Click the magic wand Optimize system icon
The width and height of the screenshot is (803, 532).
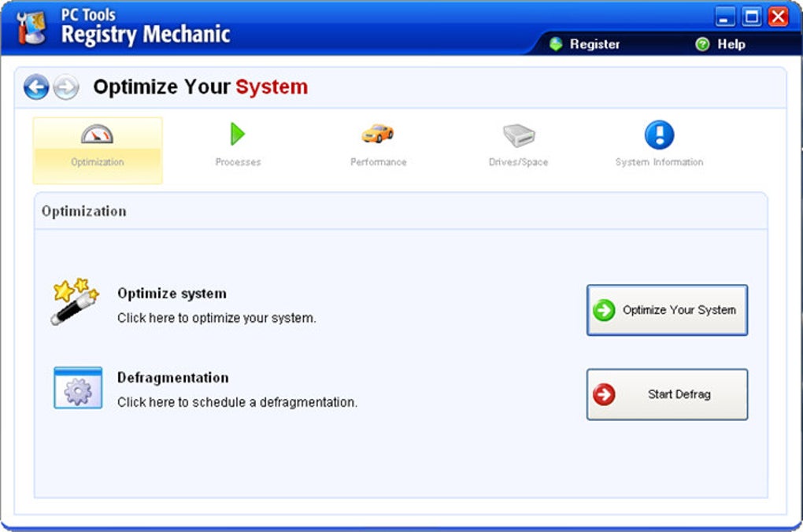76,302
